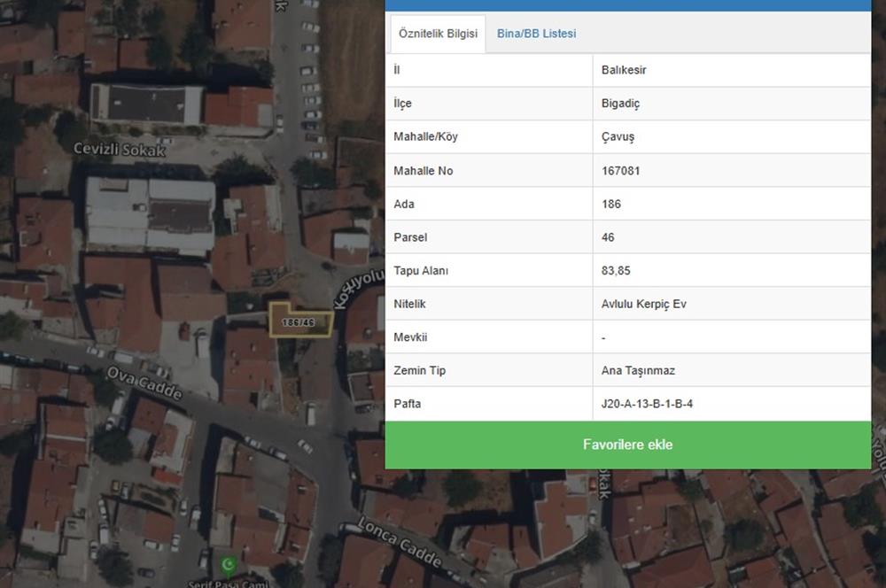Image resolution: width=886 pixels, height=588 pixels.
Task: Select the Avlulu Kerpiç Ev value
Action: tap(643, 304)
